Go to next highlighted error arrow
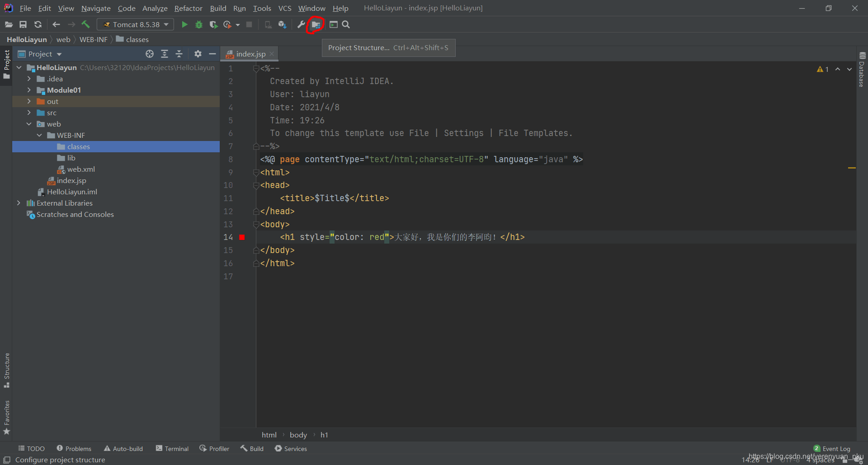The image size is (868, 465). 849,69
